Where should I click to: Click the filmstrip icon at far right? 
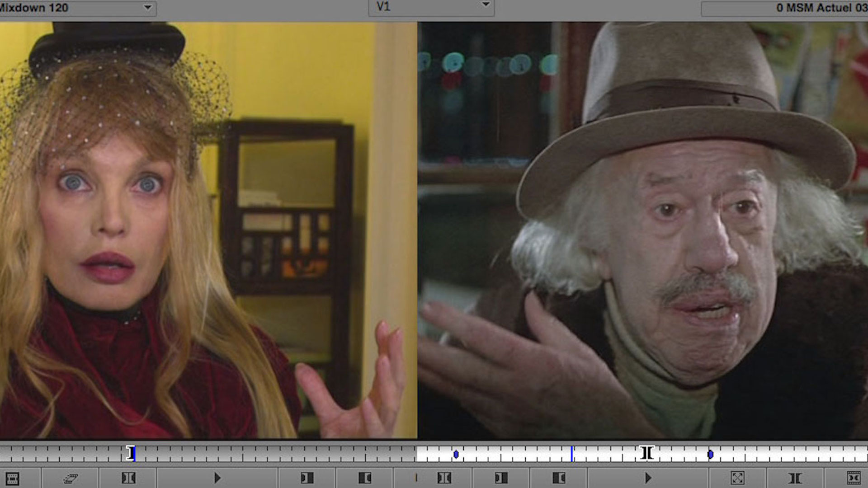pos(854,478)
